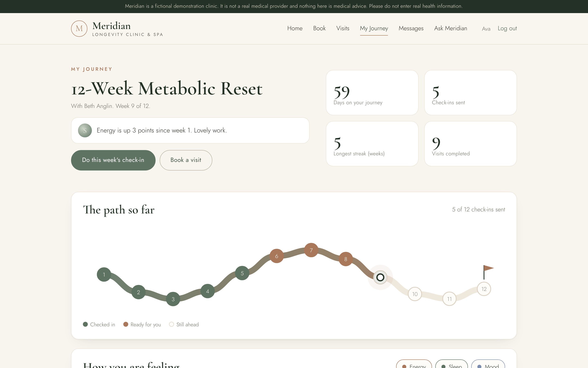Click the Book a visit button

coord(186,160)
